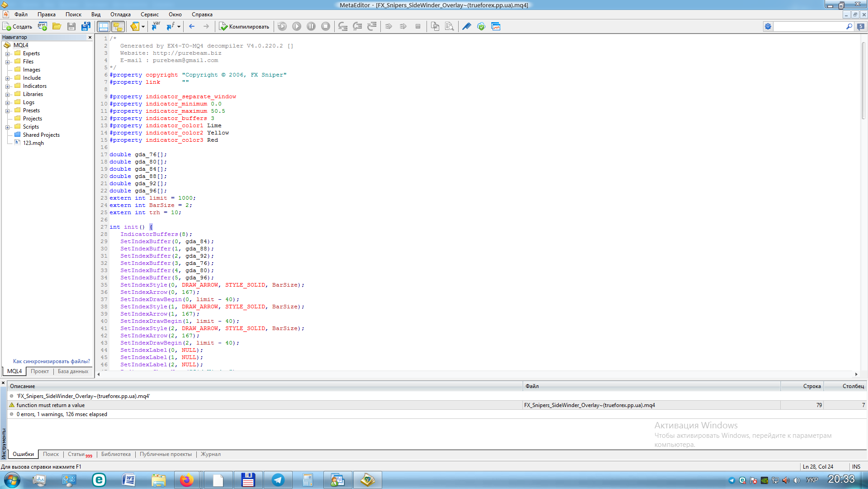This screenshot has height=489, width=868.
Task: Open the Отладка menu
Action: (120, 14)
